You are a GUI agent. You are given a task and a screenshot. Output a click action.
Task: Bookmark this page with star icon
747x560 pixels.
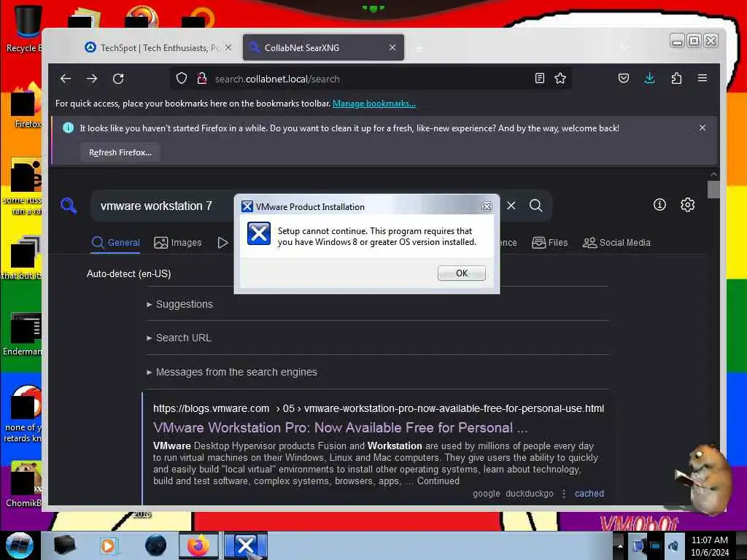560,79
